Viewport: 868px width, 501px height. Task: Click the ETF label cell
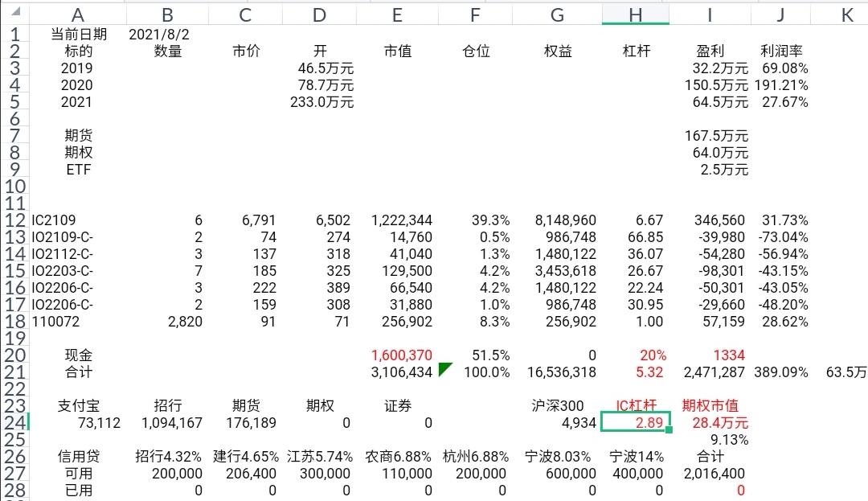(x=78, y=170)
